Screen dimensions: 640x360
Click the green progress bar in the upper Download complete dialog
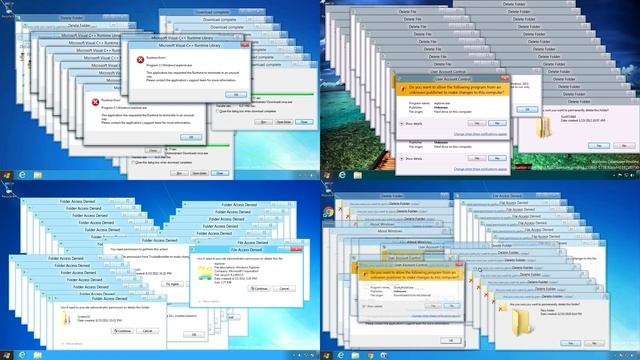(x=284, y=94)
